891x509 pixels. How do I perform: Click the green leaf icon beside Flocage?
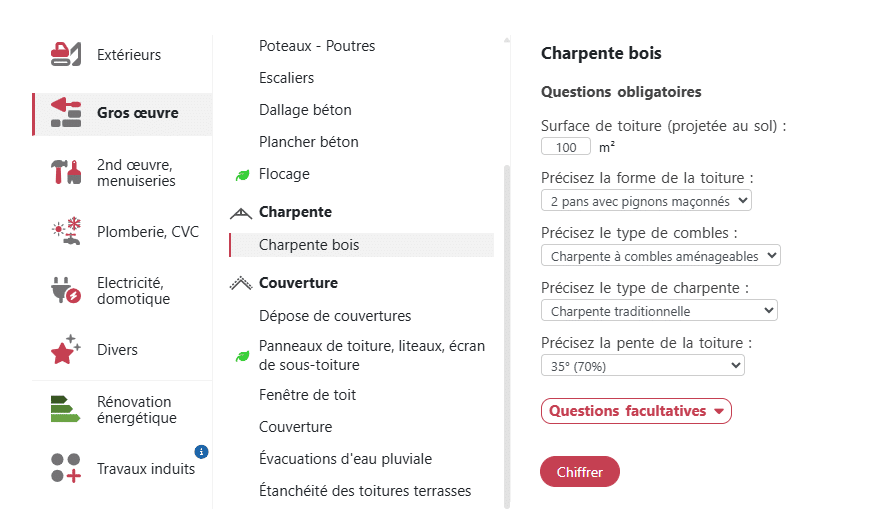tap(241, 175)
